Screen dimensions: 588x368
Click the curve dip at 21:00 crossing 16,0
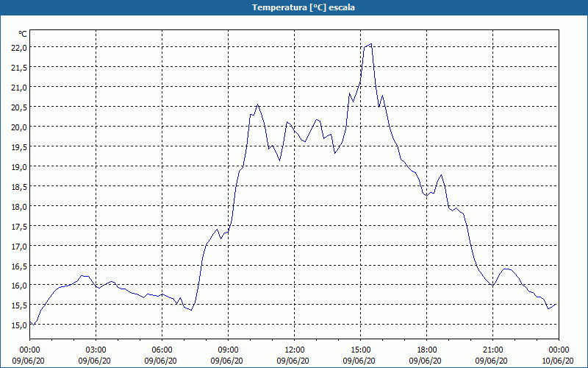point(492,286)
